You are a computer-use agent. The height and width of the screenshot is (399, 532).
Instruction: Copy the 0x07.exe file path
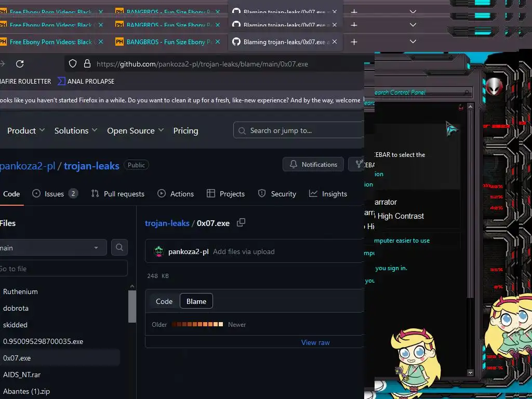tap(241, 222)
